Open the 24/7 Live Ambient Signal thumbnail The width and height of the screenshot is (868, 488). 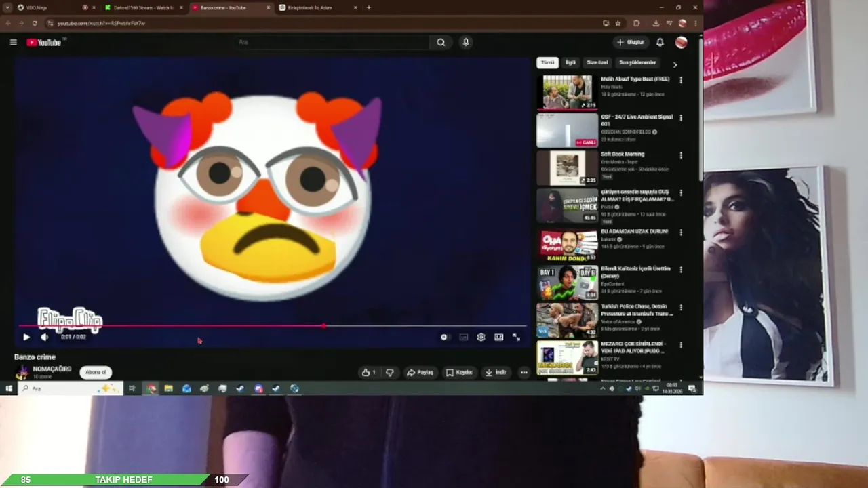567,130
